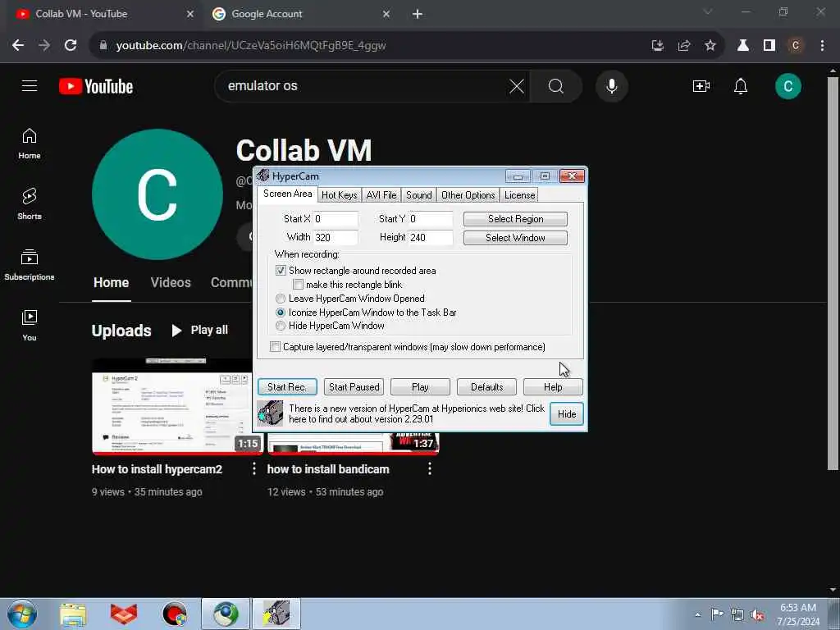The width and height of the screenshot is (840, 630).
Task: Enable make this rectangle blink
Action: click(x=299, y=285)
